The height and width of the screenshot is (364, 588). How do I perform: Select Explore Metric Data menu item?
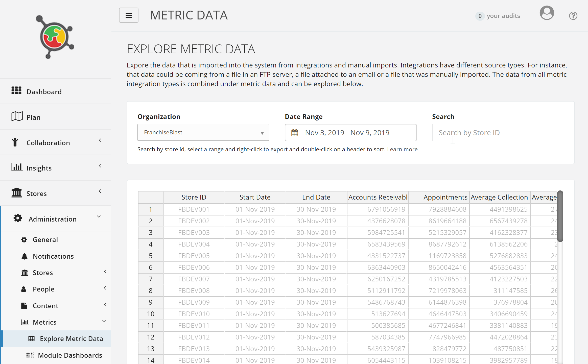71,338
